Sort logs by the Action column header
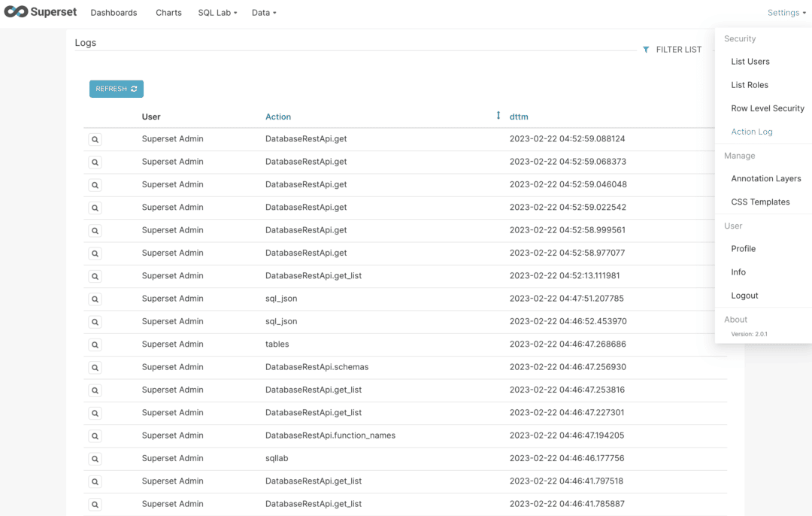Image resolution: width=812 pixels, height=516 pixels. [x=278, y=117]
